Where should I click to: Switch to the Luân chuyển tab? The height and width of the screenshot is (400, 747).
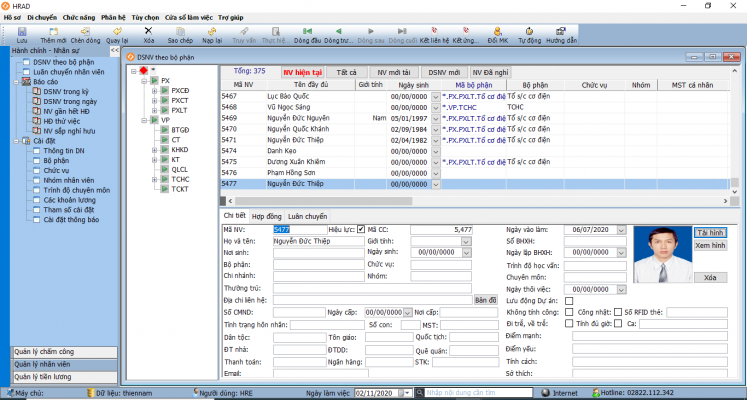tap(307, 216)
